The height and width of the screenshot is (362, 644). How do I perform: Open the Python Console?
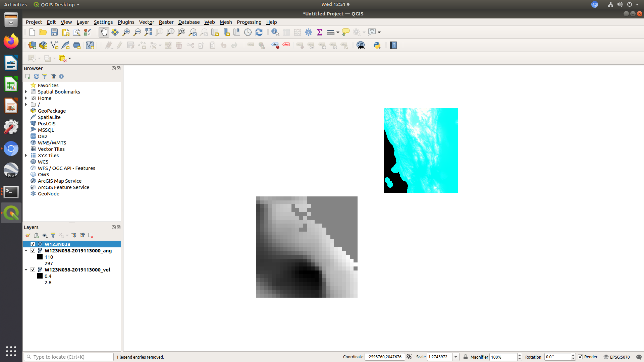click(x=377, y=45)
